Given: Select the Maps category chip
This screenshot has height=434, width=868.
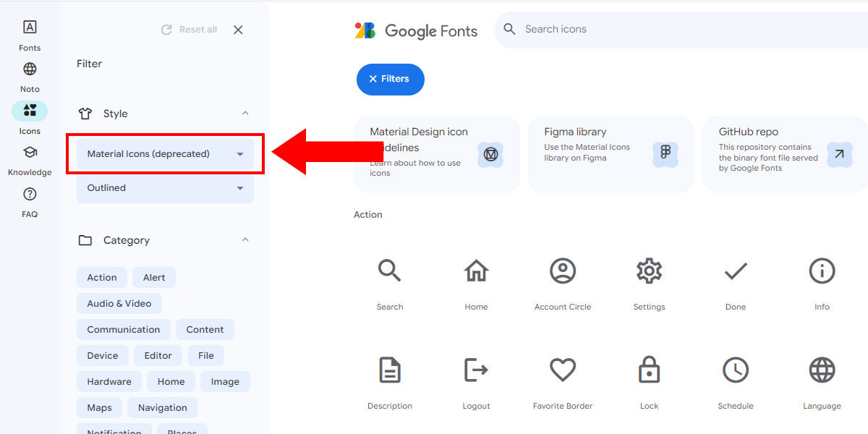Looking at the screenshot, I should click(100, 408).
